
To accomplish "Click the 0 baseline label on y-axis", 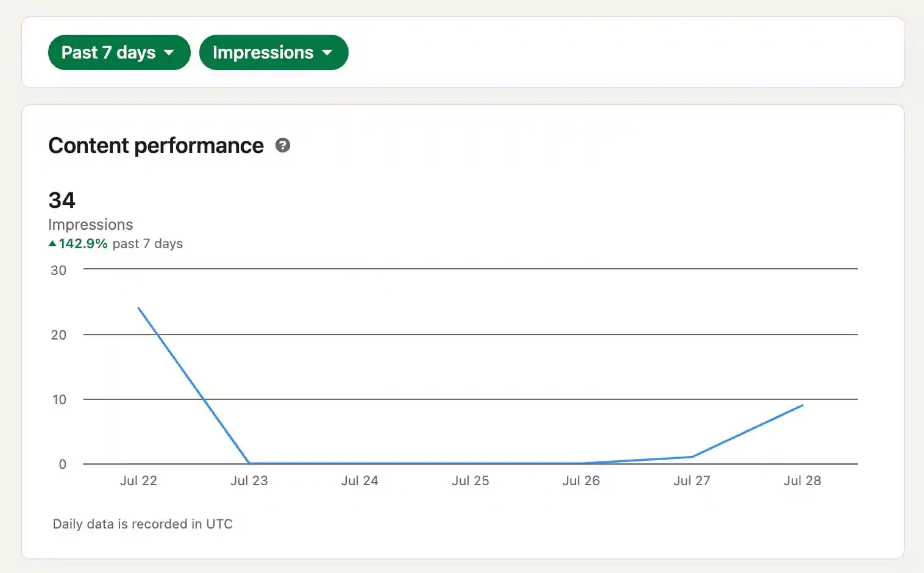I will pyautogui.click(x=62, y=463).
